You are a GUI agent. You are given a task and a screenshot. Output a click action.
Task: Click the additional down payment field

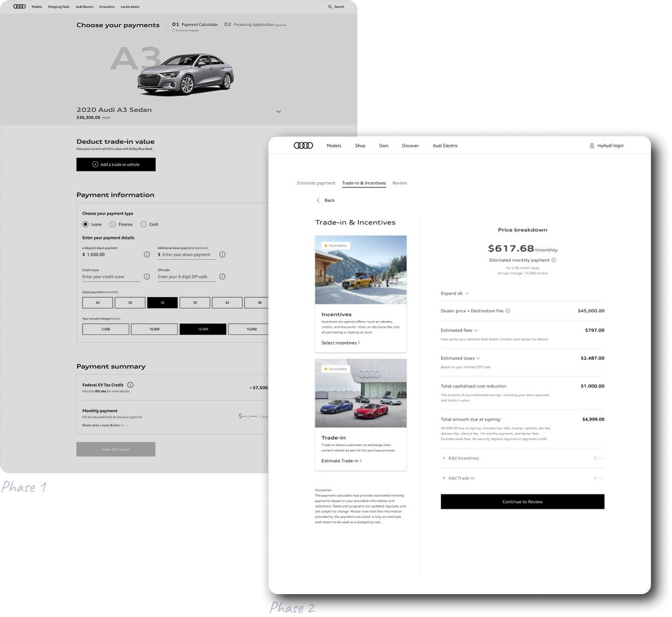click(x=186, y=254)
